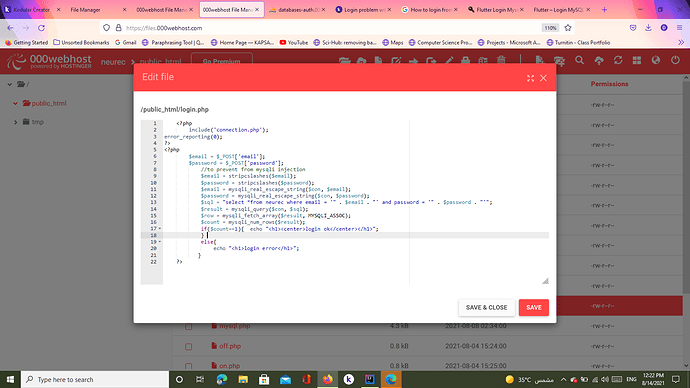This screenshot has height=388, width=690.
Task: Click code line 13 with the SQL query
Action: coord(346,202)
